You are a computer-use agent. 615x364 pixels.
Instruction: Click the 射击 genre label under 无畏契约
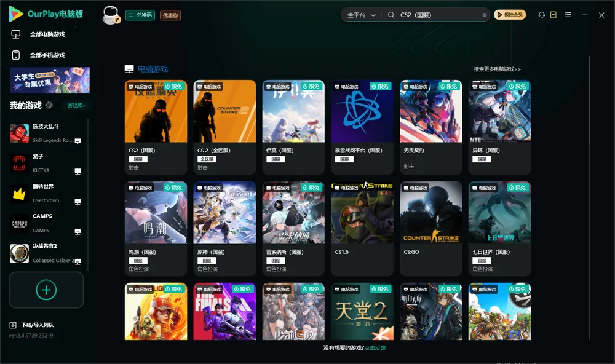point(409,167)
